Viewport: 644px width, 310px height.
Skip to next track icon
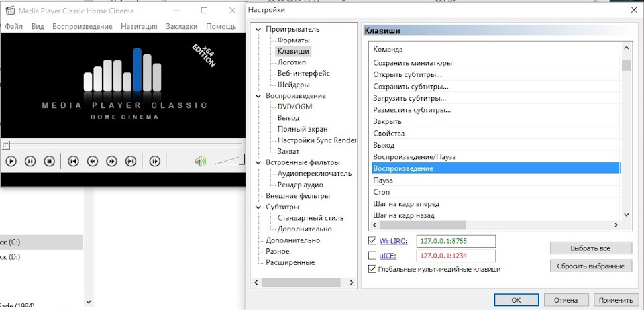[131, 161]
